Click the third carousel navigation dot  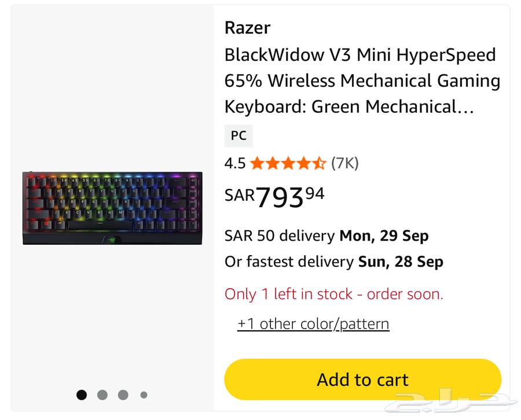pos(123,395)
